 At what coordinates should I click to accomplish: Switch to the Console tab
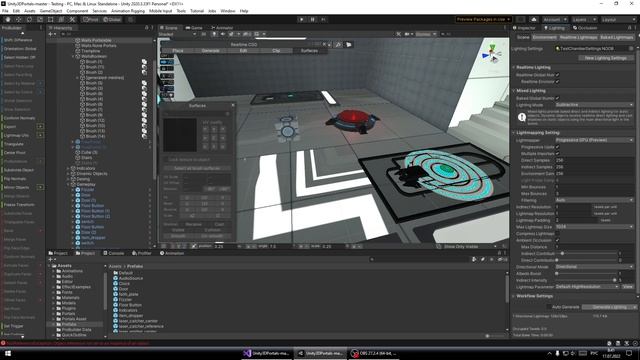pos(113,253)
